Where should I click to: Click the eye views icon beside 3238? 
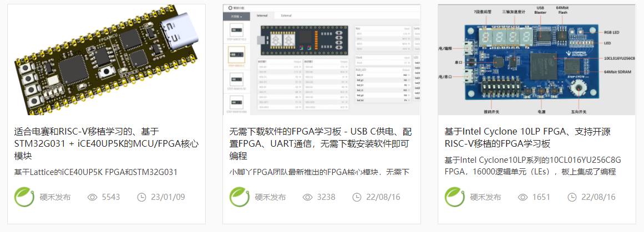click(x=308, y=197)
